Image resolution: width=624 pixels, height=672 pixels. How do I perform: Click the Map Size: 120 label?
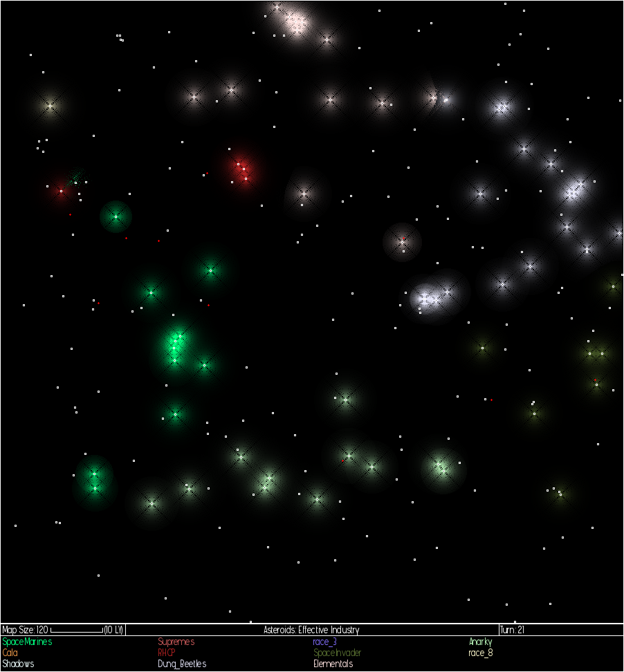pyautogui.click(x=25, y=630)
